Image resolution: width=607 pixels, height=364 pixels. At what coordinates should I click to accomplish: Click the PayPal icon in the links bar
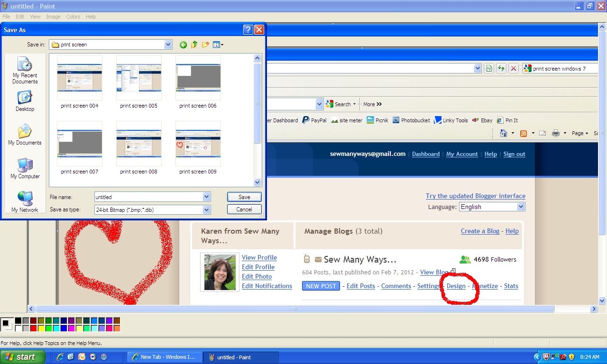pos(305,120)
